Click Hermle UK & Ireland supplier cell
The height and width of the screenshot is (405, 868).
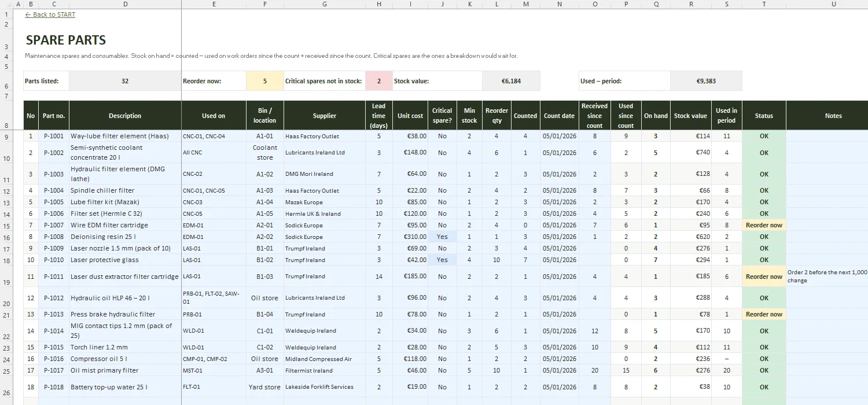[x=325, y=213]
